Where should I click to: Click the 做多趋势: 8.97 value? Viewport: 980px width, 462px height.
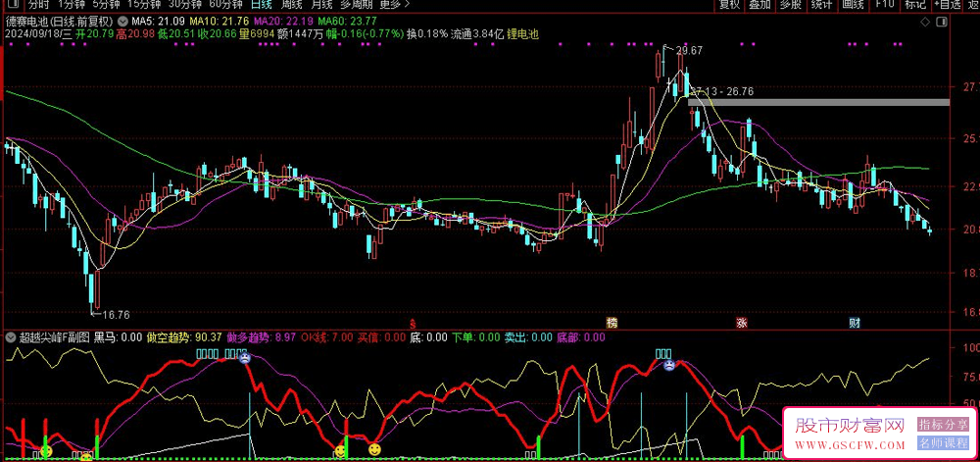click(x=263, y=337)
